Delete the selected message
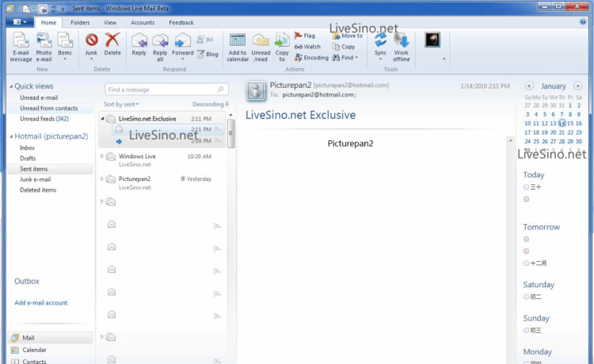Screen dimensions: 594x364 112,44
